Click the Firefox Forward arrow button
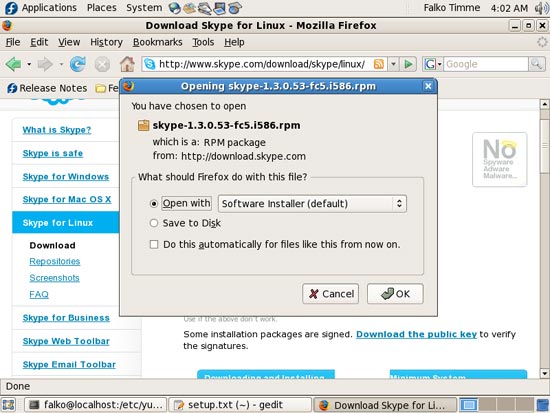The height and width of the screenshot is (413, 550). (45, 64)
